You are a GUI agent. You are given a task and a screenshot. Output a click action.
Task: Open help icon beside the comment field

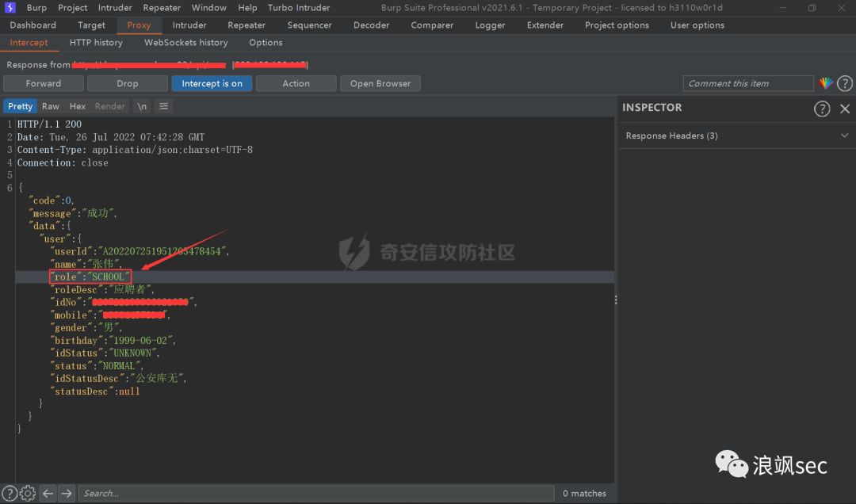click(845, 83)
